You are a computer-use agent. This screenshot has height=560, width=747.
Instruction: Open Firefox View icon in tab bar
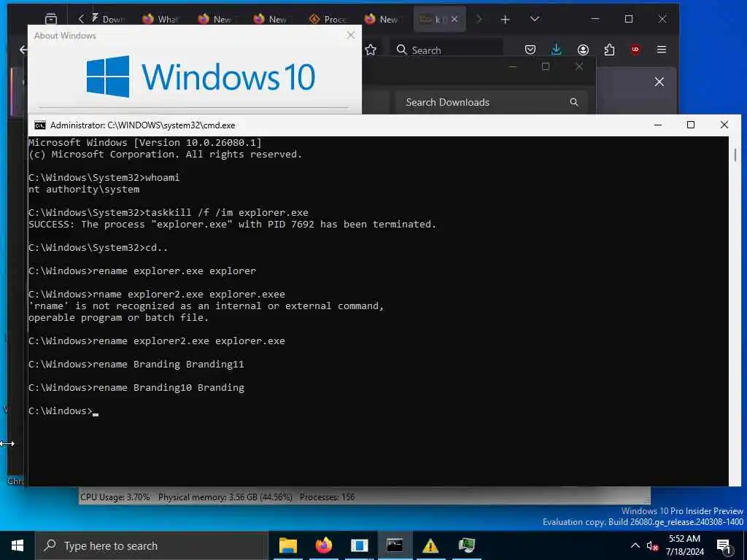point(51,19)
